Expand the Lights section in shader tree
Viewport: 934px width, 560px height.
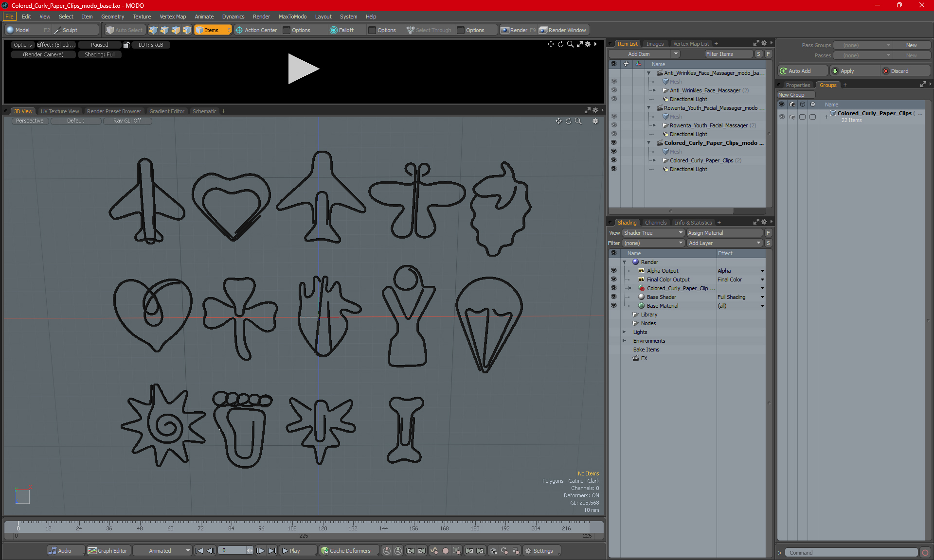point(625,332)
